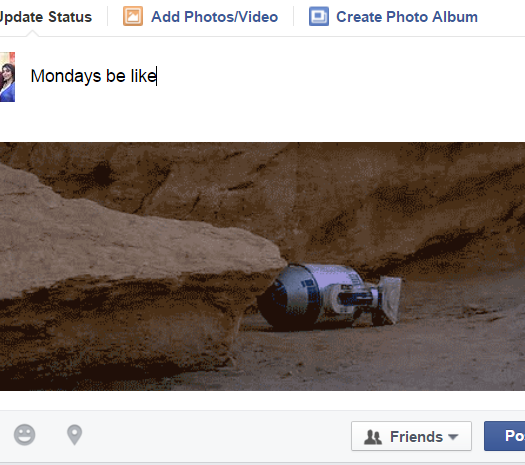The width and height of the screenshot is (525, 465).
Task: Click the Add Photos/Video picture icon
Action: pyautogui.click(x=133, y=16)
